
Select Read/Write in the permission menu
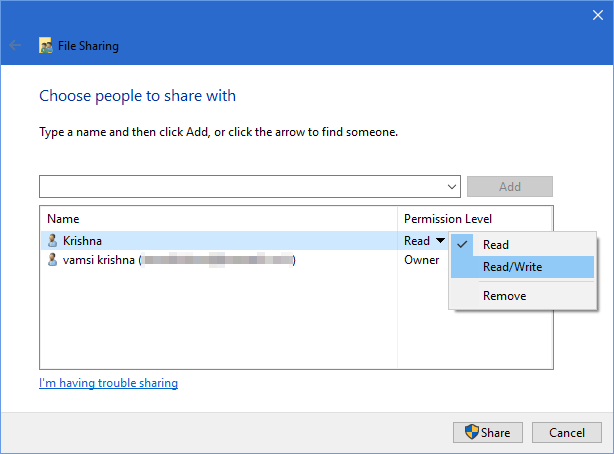click(511, 267)
